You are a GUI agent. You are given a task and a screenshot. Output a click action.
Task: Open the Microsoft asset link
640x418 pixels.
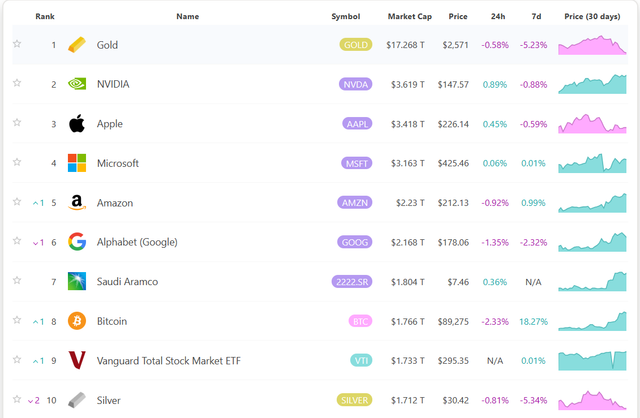[118, 163]
